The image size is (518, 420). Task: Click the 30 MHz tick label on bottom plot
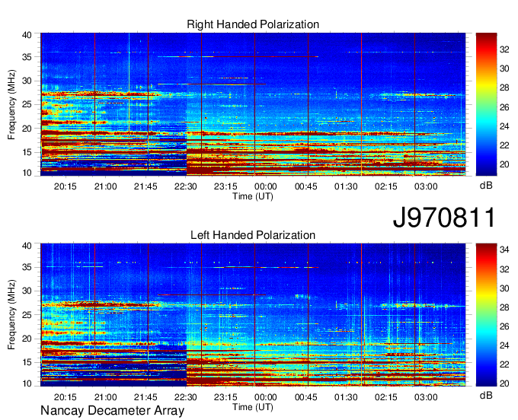click(x=27, y=291)
